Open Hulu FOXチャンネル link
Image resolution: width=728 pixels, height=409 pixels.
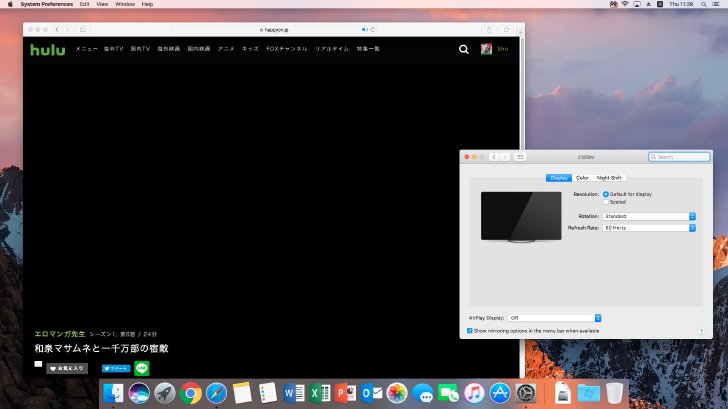click(x=287, y=49)
